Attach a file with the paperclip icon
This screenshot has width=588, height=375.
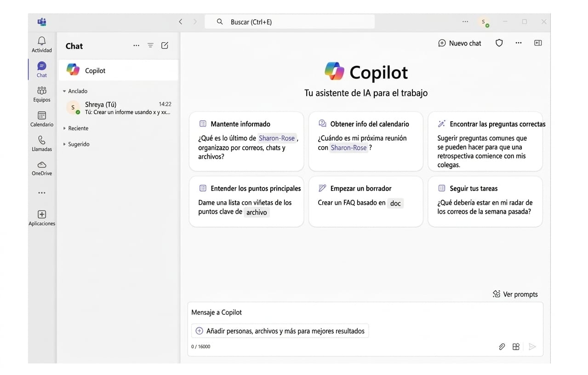click(x=502, y=347)
